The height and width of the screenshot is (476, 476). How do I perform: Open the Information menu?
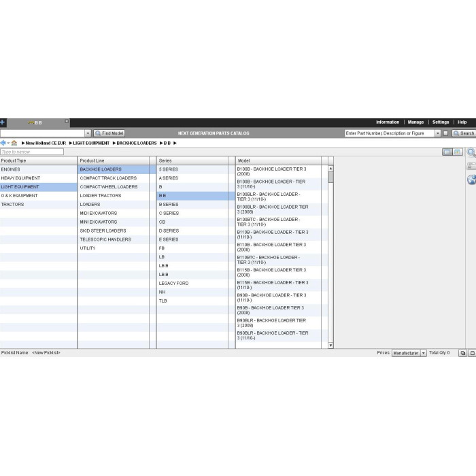coord(388,122)
